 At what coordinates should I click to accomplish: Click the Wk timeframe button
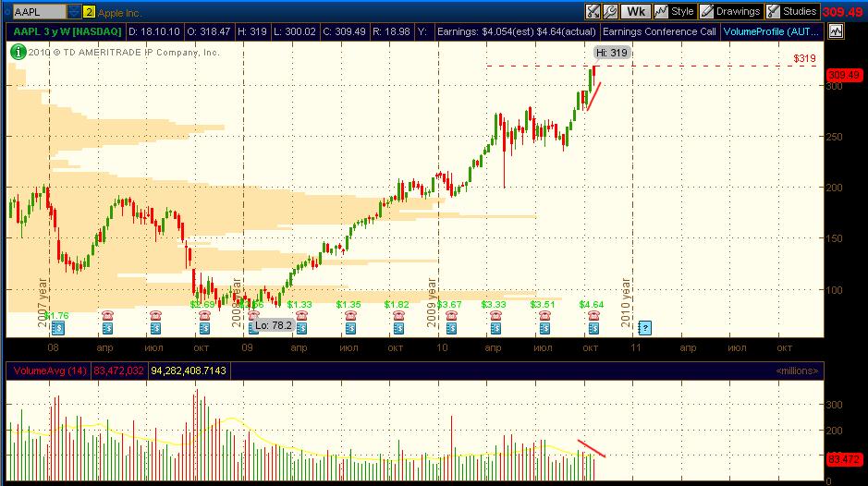635,11
